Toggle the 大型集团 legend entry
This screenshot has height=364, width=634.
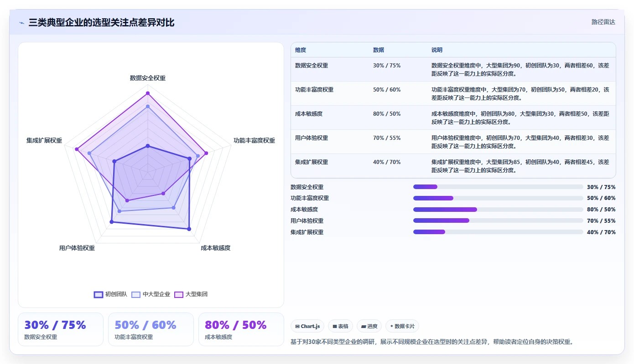pos(191,294)
